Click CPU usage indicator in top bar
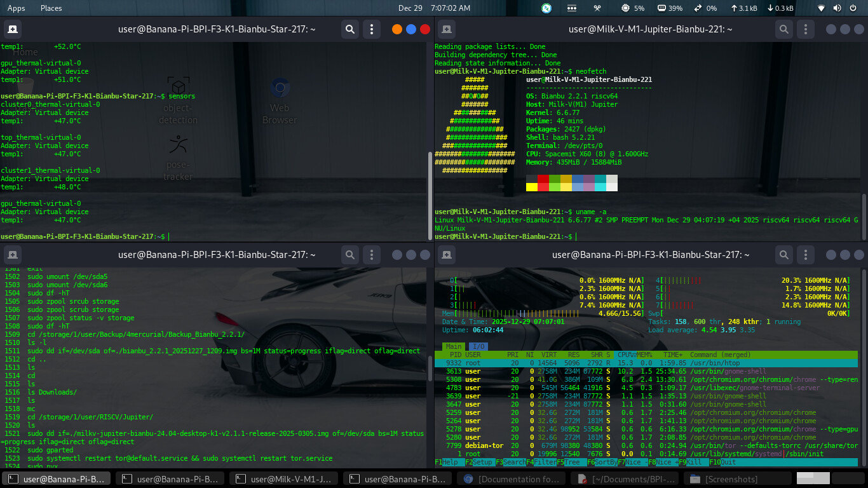This screenshot has width=868, height=488. pyautogui.click(x=632, y=8)
